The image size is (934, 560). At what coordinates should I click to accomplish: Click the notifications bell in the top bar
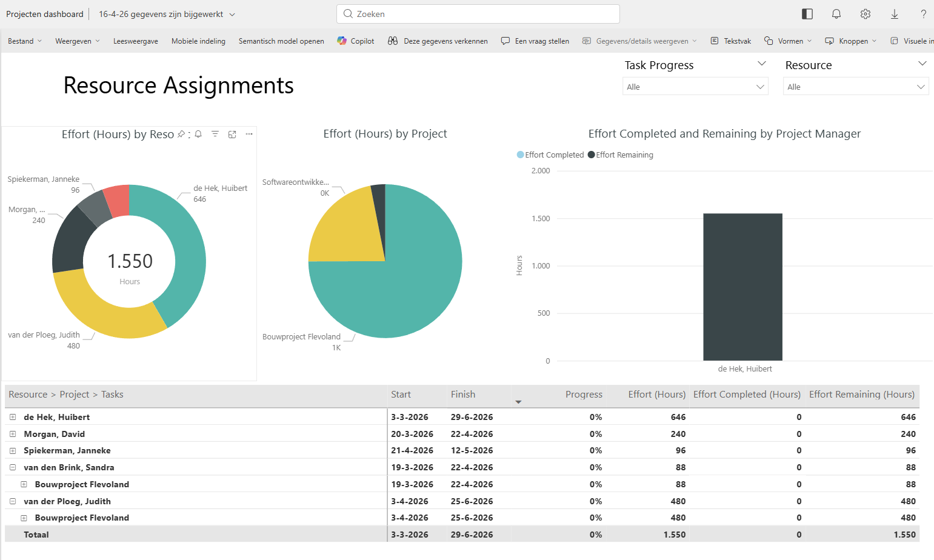tap(836, 13)
